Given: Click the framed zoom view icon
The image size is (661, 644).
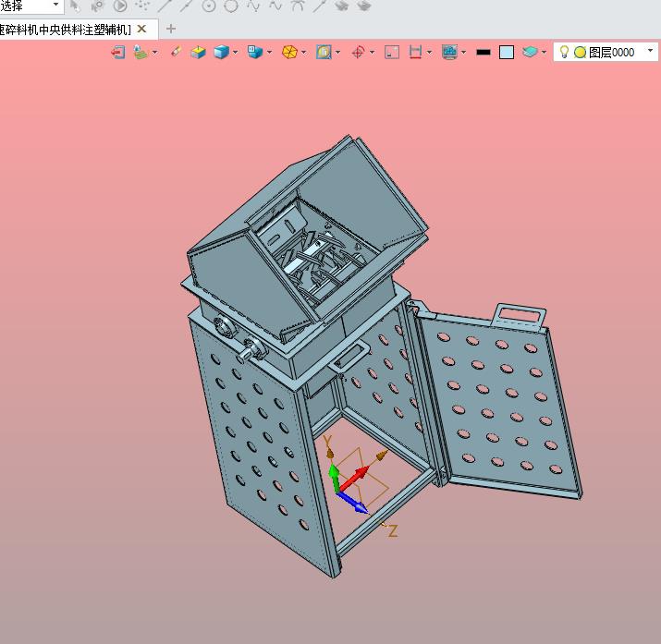Looking at the screenshot, I should point(324,53).
